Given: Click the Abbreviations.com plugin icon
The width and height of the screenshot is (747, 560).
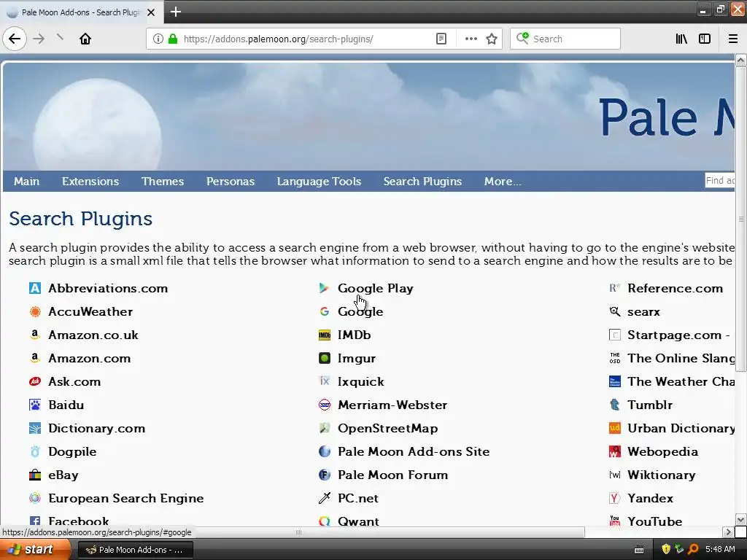Looking at the screenshot, I should (x=35, y=288).
